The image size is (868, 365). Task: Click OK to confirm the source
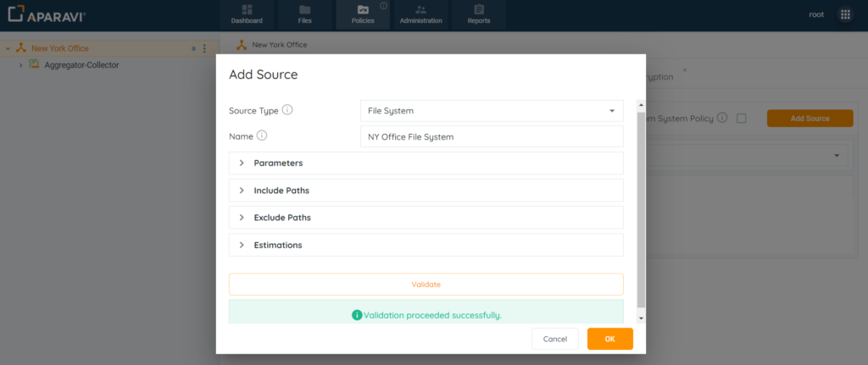point(609,339)
